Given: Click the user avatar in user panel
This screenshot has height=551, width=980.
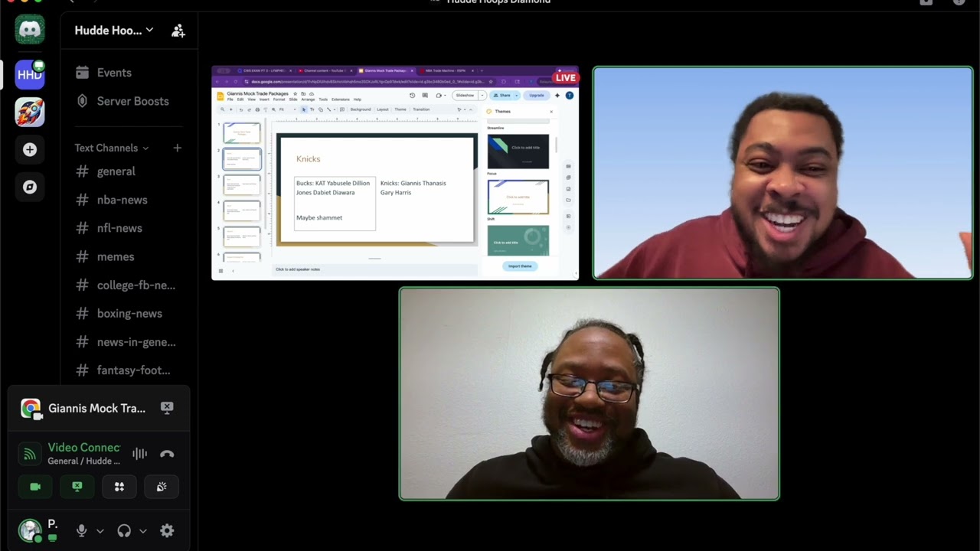Looking at the screenshot, I should [30, 530].
